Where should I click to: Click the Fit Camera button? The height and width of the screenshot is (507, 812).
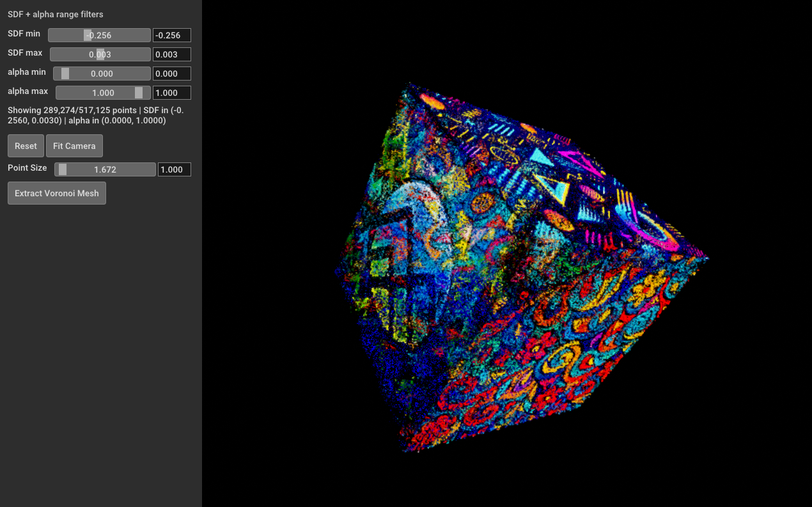pos(74,146)
